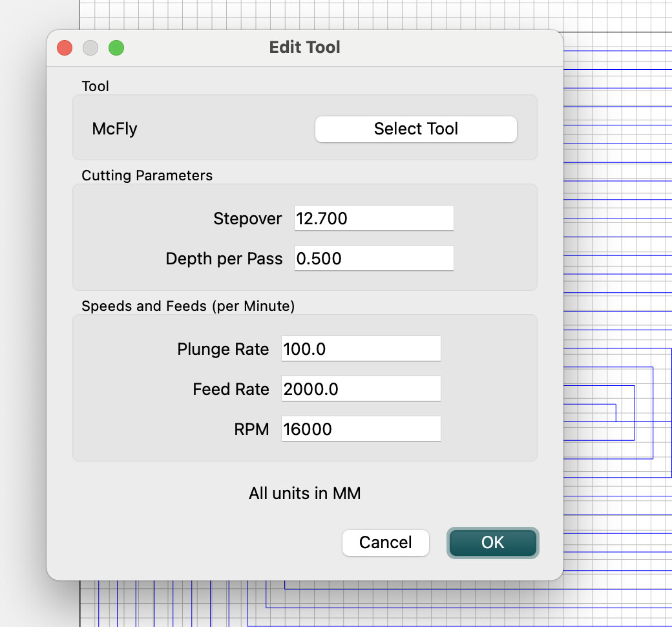The width and height of the screenshot is (672, 627).
Task: Click the green zoom window button
Action: click(x=116, y=48)
